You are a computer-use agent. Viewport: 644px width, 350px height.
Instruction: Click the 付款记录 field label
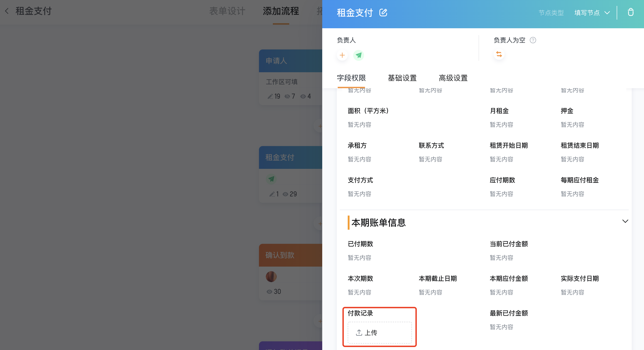(x=360, y=313)
